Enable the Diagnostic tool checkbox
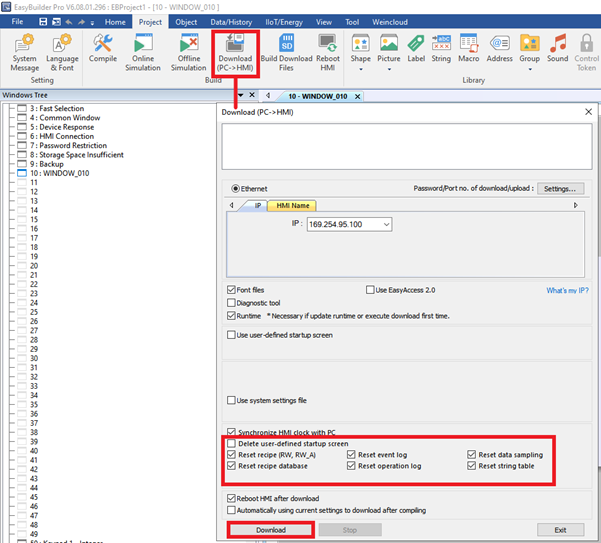 231,303
